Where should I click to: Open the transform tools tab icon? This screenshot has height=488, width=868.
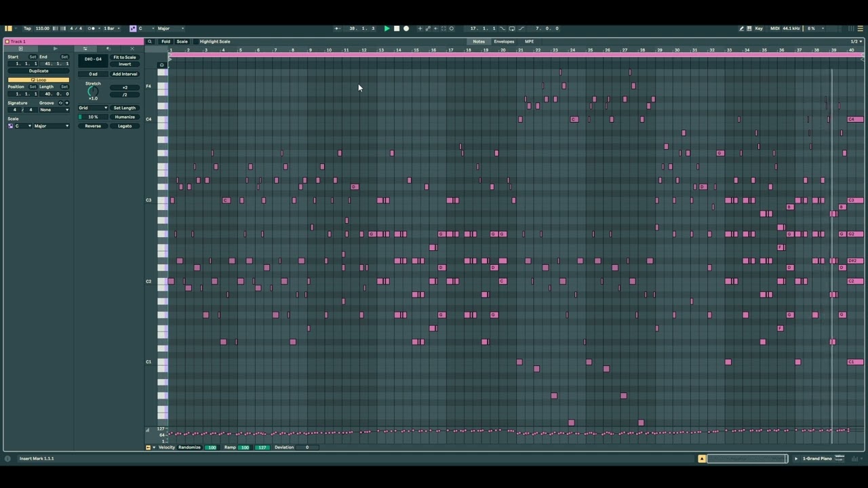coord(108,49)
